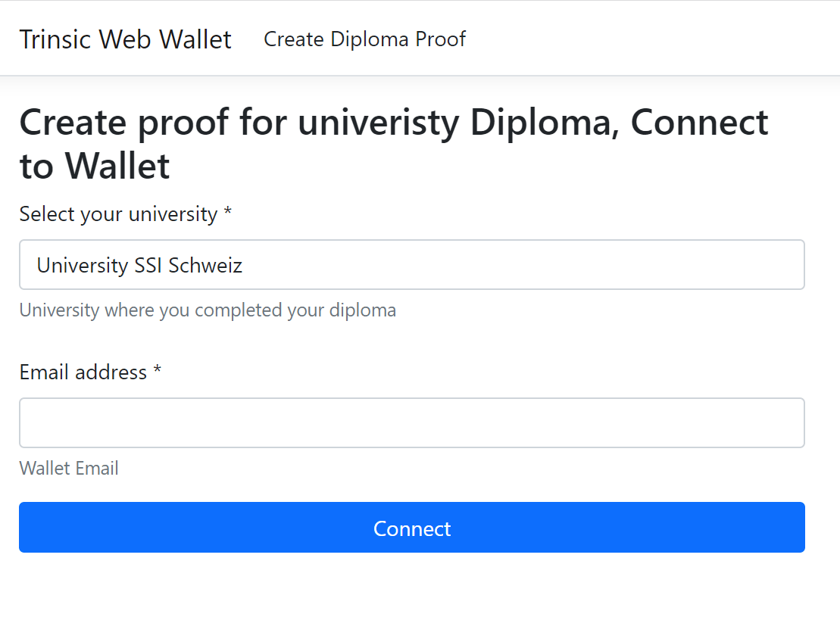Screen dimensions: 840x617
Task: Click the "Email address" field label
Action: (x=83, y=372)
